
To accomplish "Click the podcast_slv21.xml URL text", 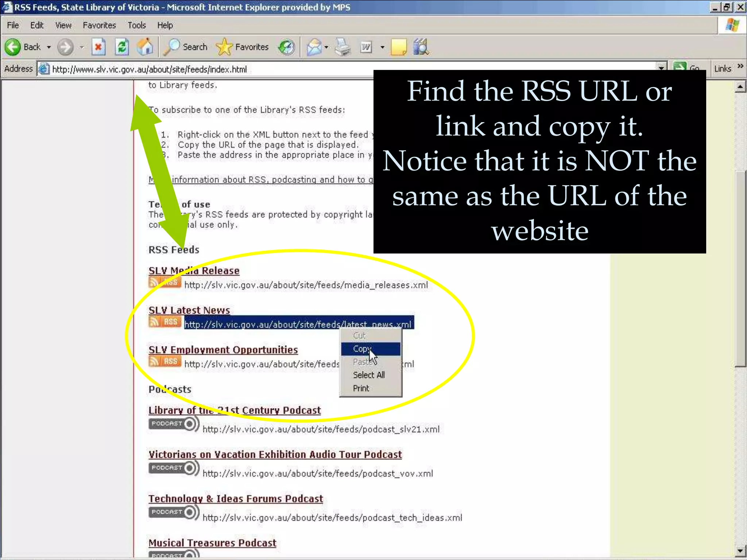I will [x=321, y=429].
